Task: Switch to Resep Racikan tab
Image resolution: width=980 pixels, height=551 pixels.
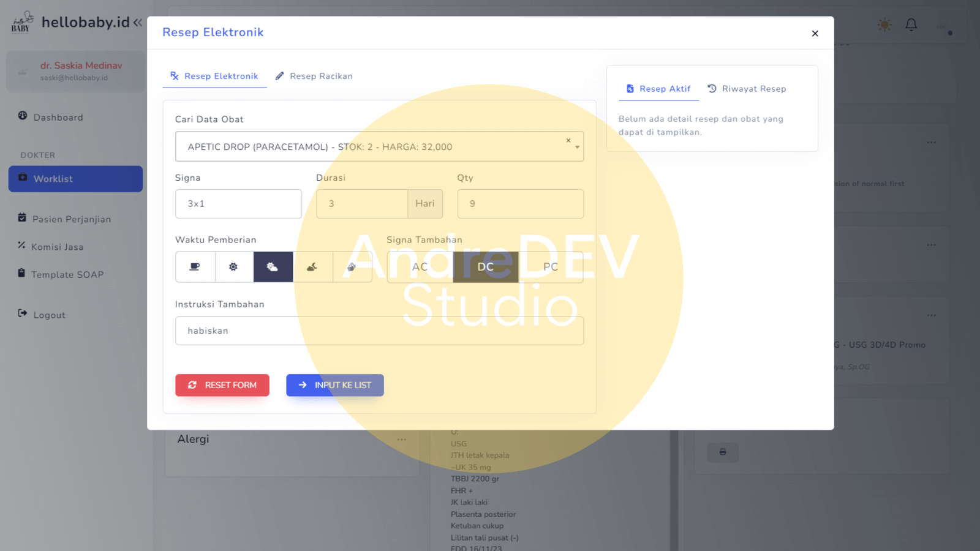Action: [x=314, y=76]
